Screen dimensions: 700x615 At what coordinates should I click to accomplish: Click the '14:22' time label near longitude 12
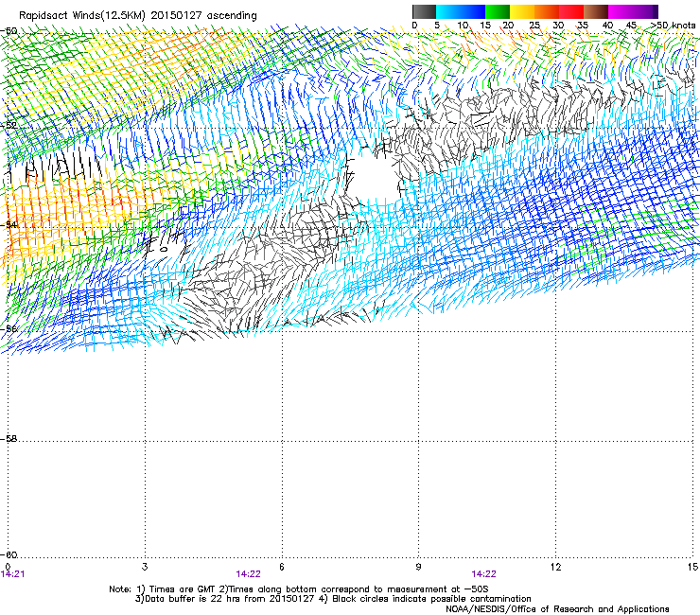pos(484,574)
